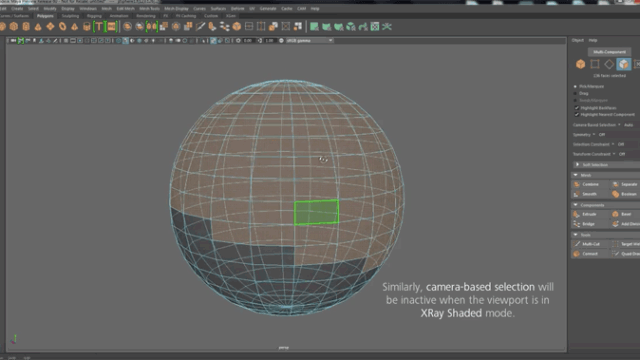Switch to the Rigging shelf tab
Image resolution: width=640 pixels, height=360 pixels.
[94, 16]
